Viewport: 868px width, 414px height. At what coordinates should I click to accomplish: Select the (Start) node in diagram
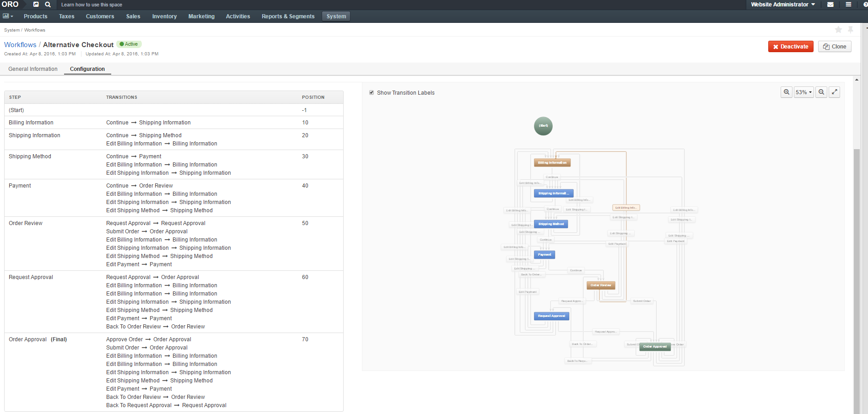click(543, 126)
